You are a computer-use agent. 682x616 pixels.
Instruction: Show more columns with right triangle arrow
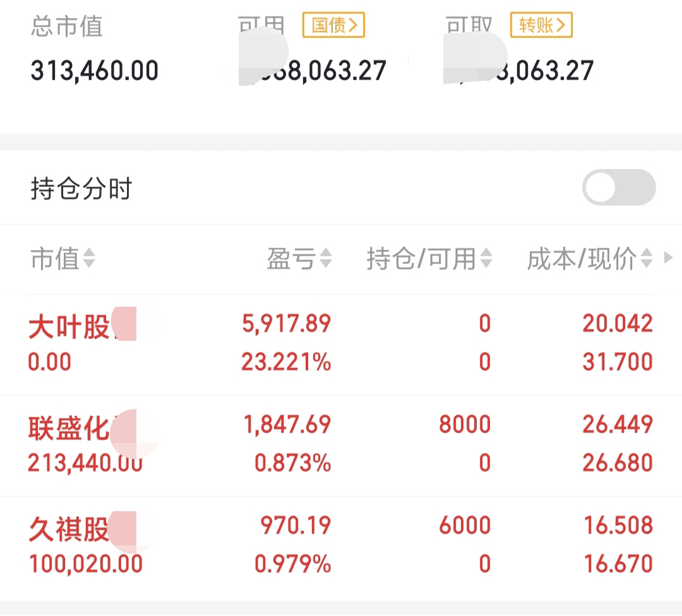[669, 258]
